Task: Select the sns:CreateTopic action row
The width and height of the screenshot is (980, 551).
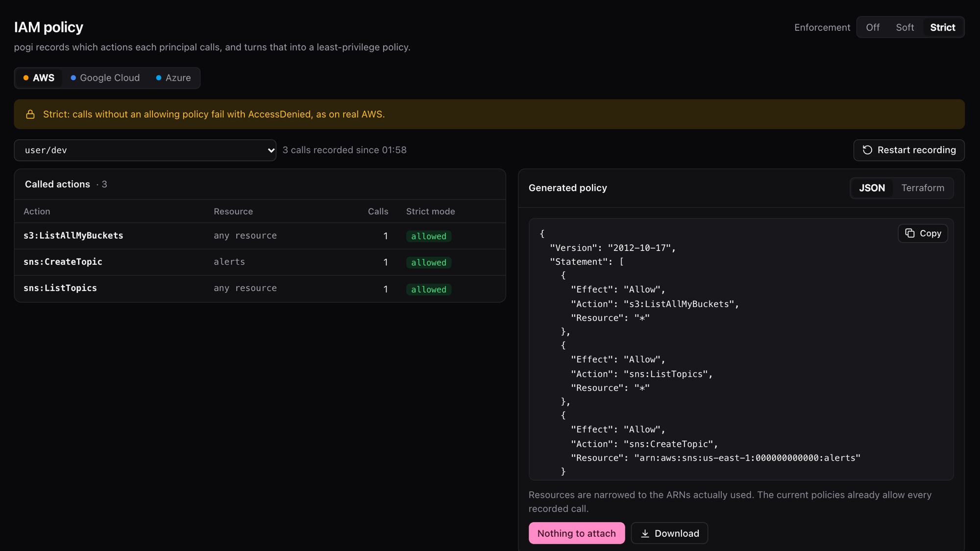Action: [260, 262]
